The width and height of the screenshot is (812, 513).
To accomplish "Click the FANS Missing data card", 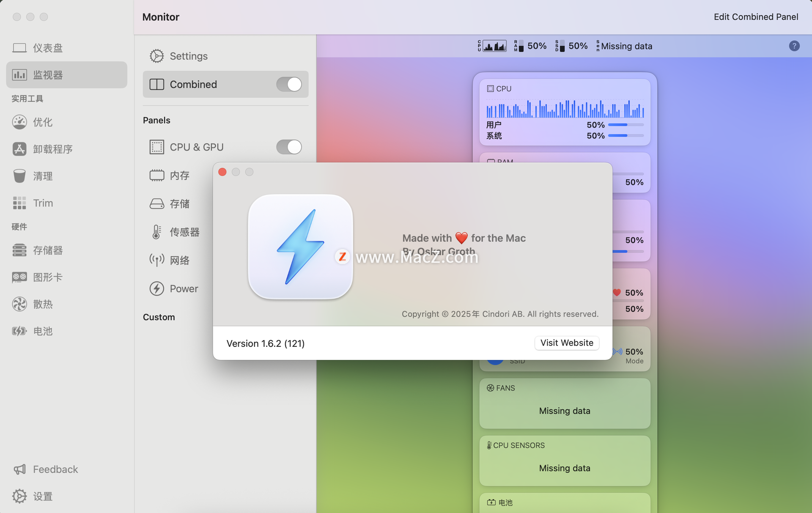I will pyautogui.click(x=565, y=403).
